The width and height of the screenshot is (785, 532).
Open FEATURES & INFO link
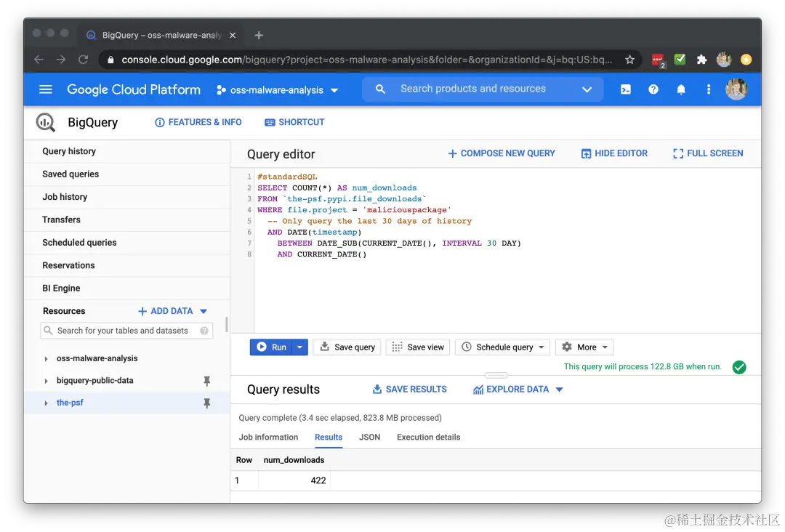point(198,123)
